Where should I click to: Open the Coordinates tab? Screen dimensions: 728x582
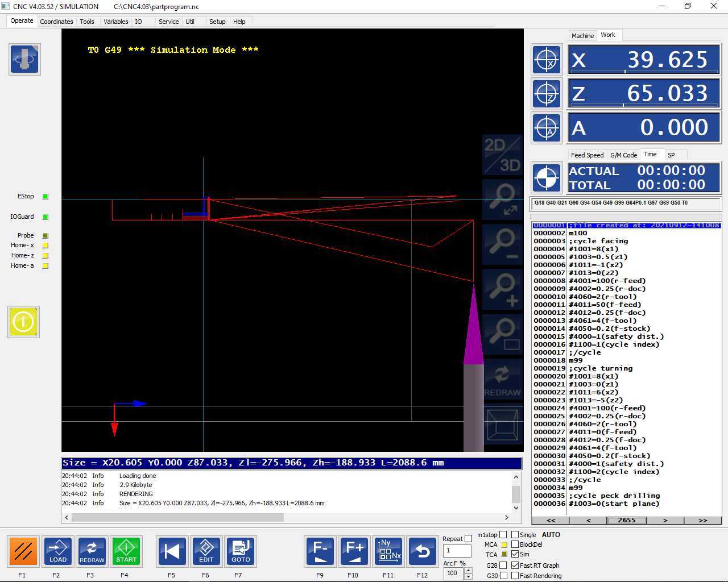point(56,22)
